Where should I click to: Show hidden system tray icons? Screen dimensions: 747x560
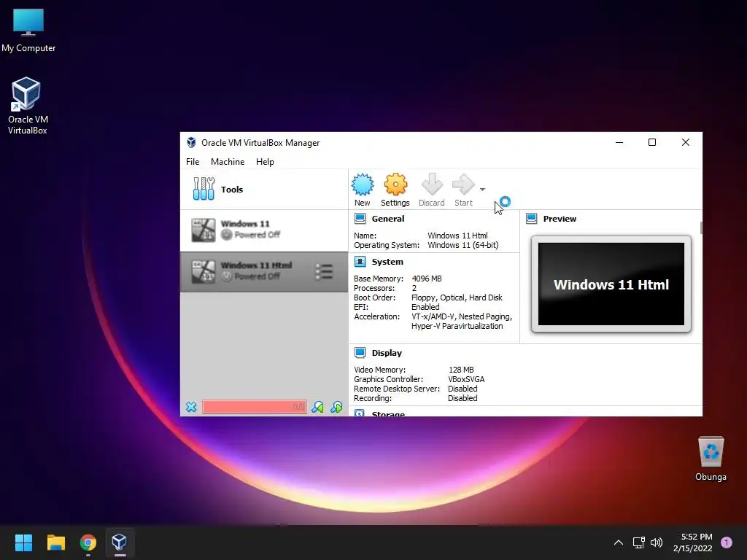click(619, 542)
